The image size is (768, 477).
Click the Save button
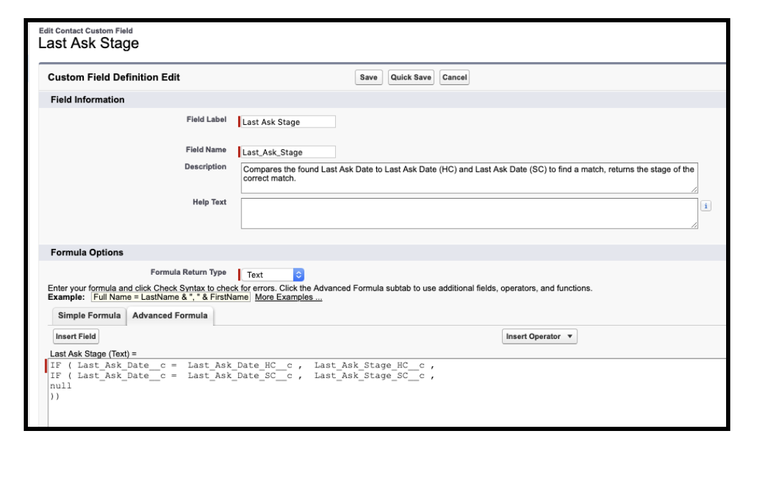pyautogui.click(x=368, y=77)
